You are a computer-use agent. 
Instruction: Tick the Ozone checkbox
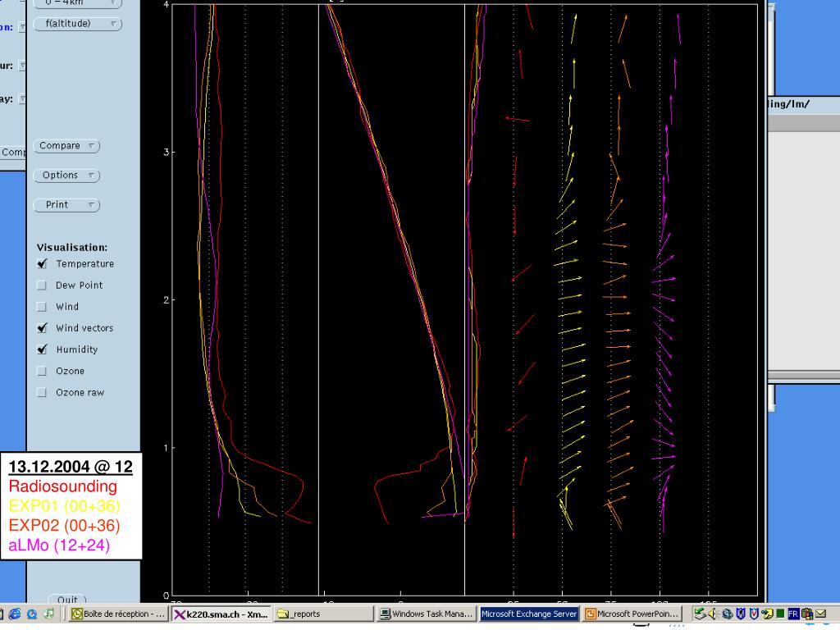[x=41, y=371]
